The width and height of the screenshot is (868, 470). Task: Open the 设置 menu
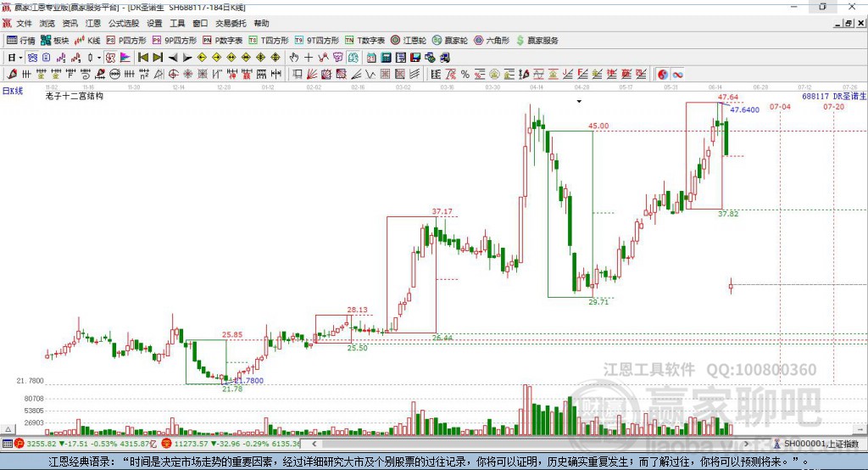pyautogui.click(x=154, y=23)
